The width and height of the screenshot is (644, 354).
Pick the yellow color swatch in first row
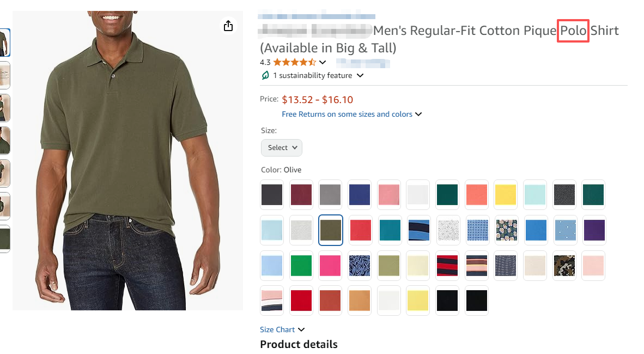(x=506, y=195)
